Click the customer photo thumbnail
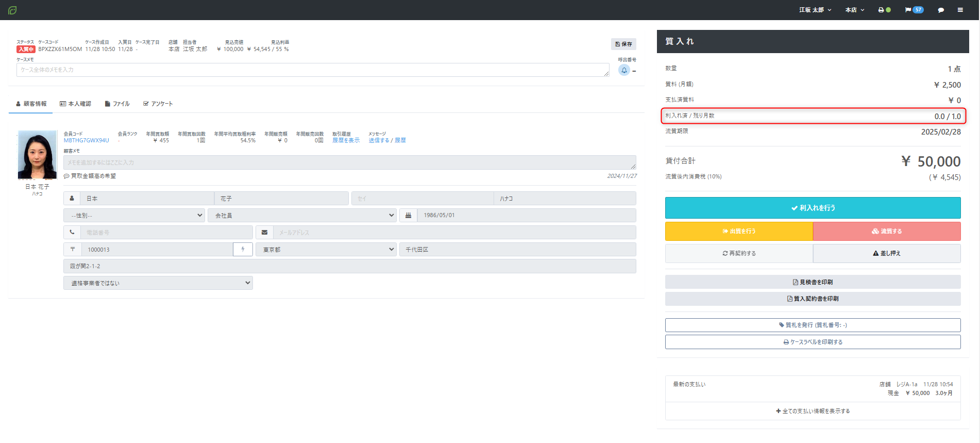Image resolution: width=980 pixels, height=443 pixels. tap(37, 155)
